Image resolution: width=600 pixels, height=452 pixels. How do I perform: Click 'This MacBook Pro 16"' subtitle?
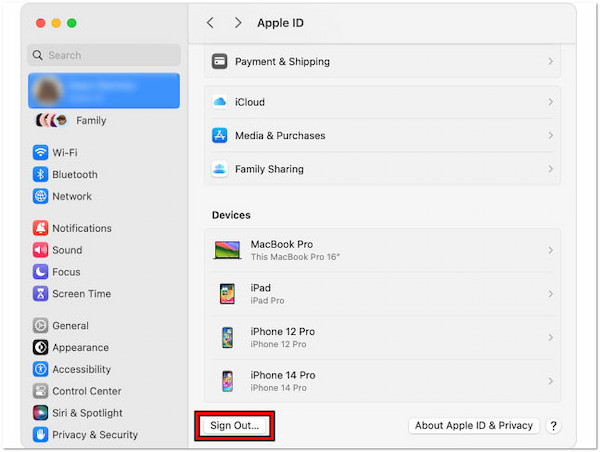(x=295, y=257)
